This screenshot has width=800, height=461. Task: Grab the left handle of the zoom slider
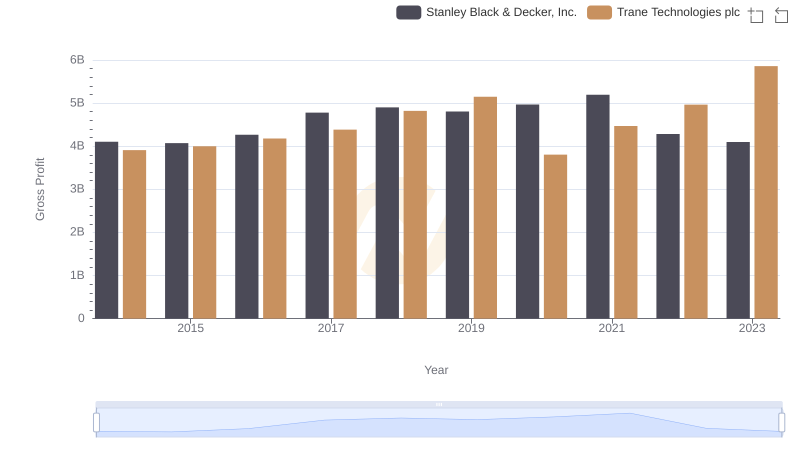(x=96, y=423)
